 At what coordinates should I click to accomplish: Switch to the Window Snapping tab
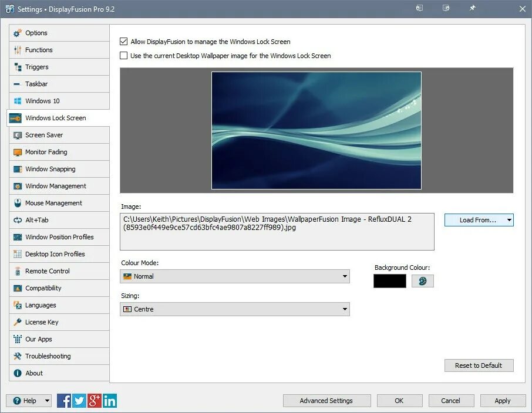(59, 169)
